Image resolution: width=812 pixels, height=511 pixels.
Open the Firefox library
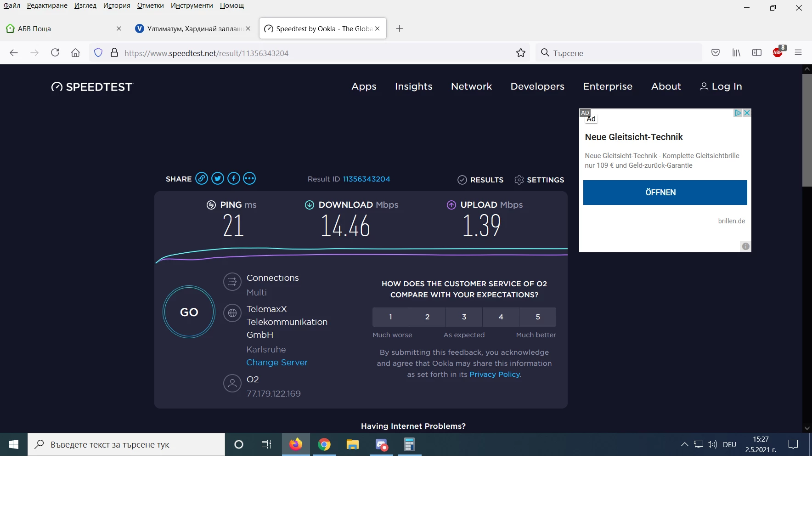(736, 53)
